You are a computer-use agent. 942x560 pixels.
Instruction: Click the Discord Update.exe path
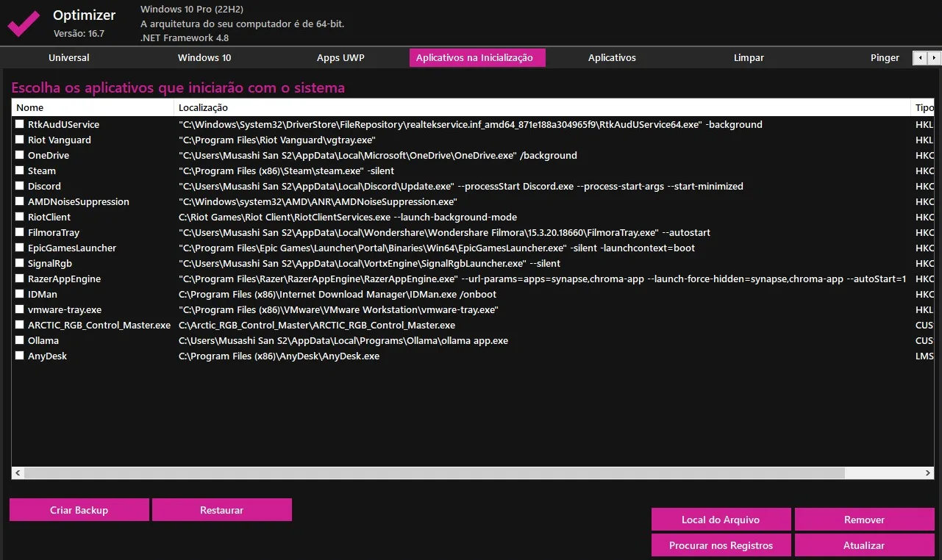click(461, 187)
